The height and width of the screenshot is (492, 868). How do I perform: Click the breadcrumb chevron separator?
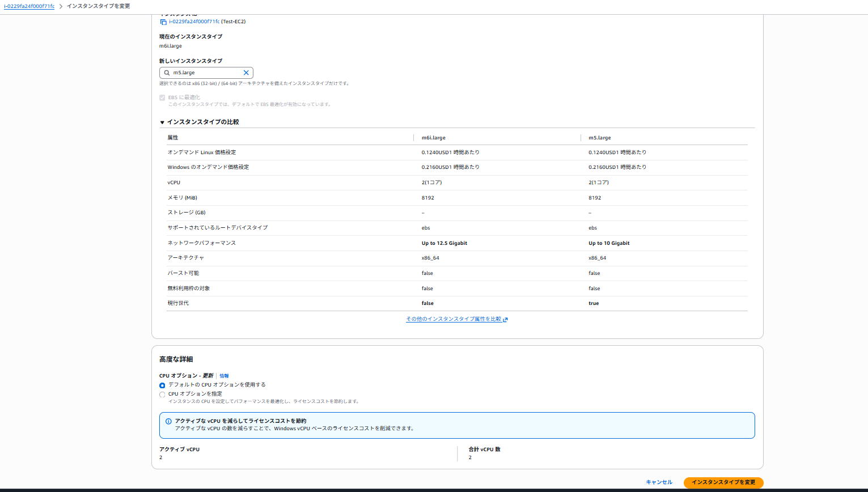61,6
